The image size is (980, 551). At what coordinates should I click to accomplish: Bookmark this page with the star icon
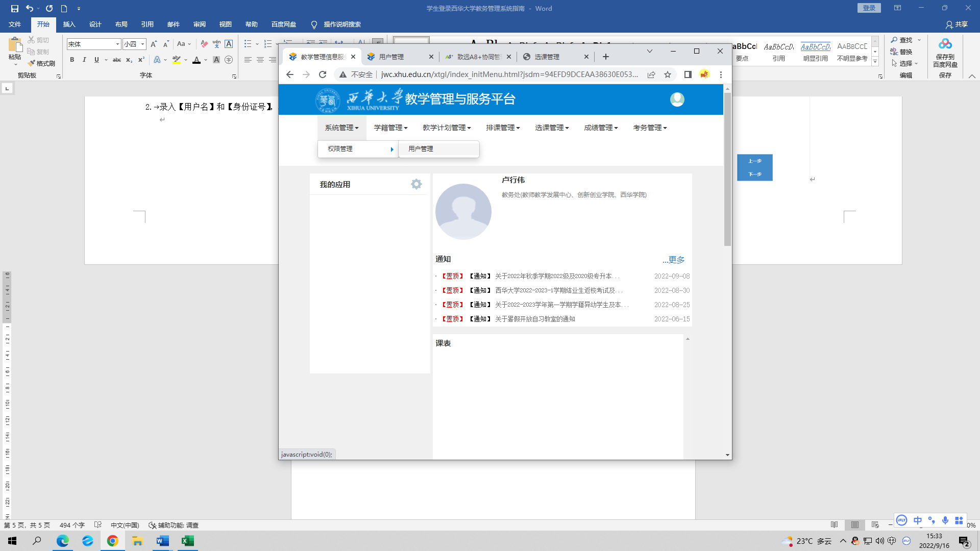coord(668,74)
